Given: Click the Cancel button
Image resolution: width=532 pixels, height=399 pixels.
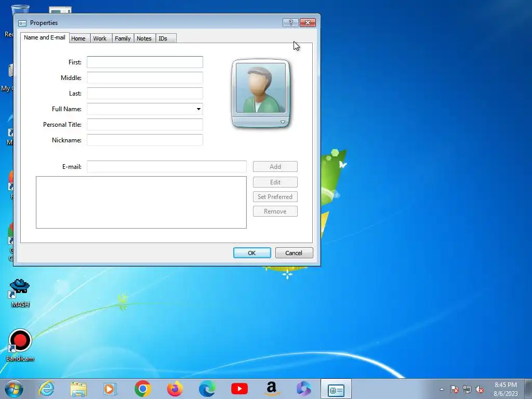Looking at the screenshot, I should [x=294, y=253].
